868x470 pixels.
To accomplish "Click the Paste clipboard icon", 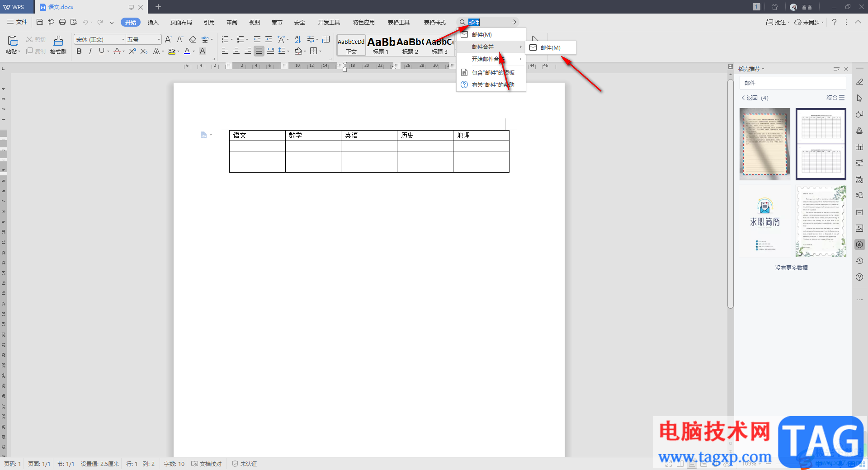I will pyautogui.click(x=13, y=41).
